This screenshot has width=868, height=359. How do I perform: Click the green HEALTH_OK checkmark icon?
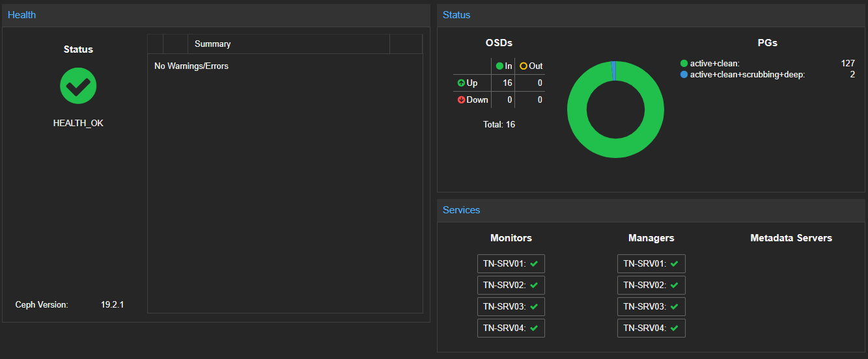pyautogui.click(x=78, y=86)
